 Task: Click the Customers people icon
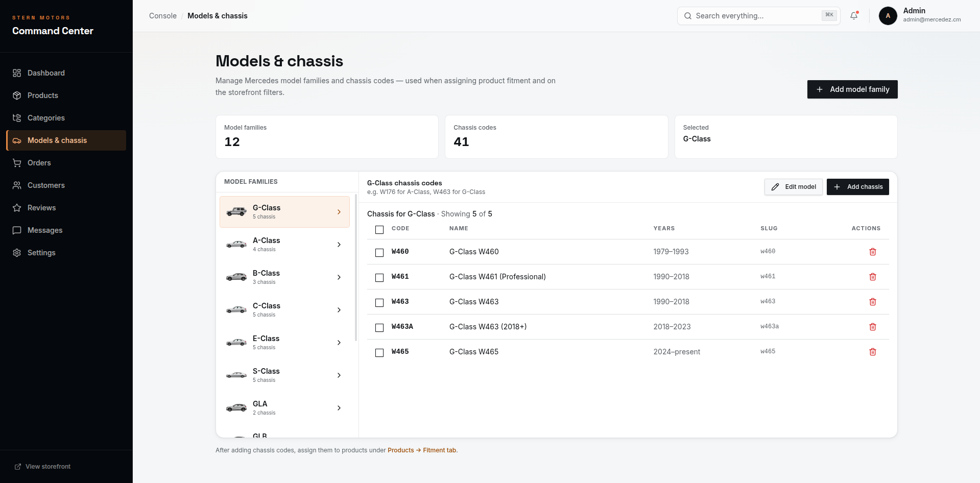(x=17, y=185)
